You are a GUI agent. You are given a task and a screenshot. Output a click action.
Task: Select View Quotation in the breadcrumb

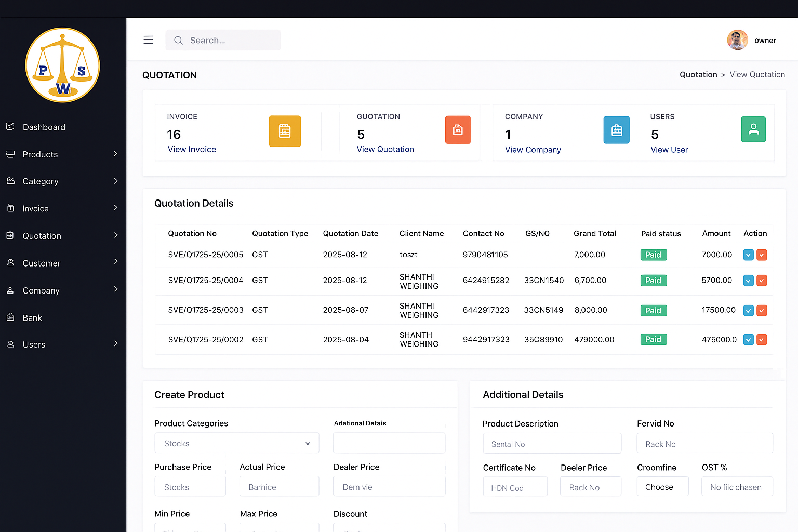(x=757, y=74)
